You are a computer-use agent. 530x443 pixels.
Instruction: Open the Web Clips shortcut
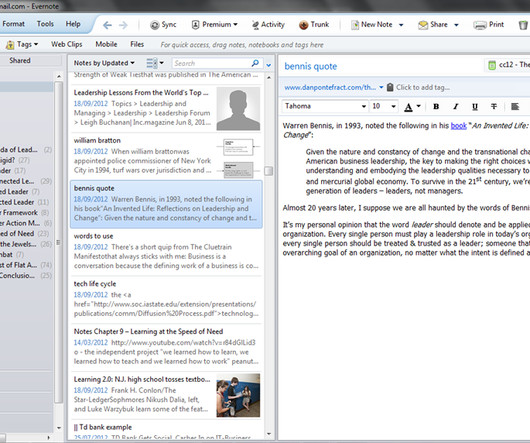(x=67, y=44)
